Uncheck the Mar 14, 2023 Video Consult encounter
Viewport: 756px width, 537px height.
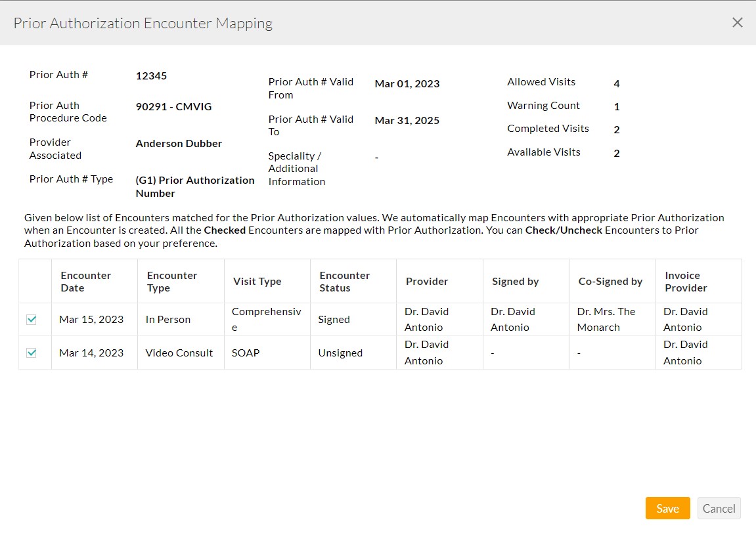30,353
